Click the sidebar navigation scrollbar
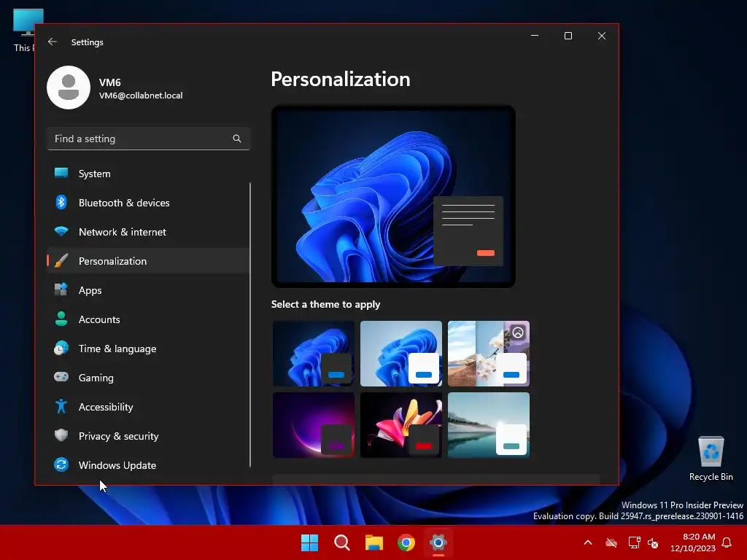Viewport: 747px width, 560px height. pos(250,324)
